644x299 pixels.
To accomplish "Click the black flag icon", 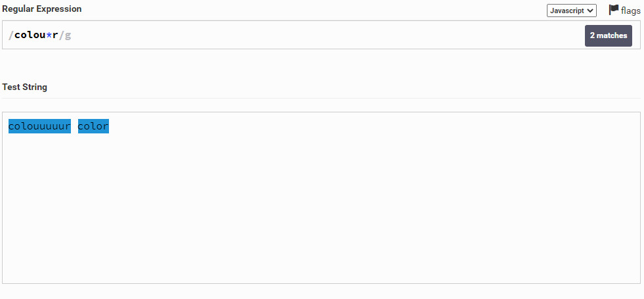I will click(614, 10).
